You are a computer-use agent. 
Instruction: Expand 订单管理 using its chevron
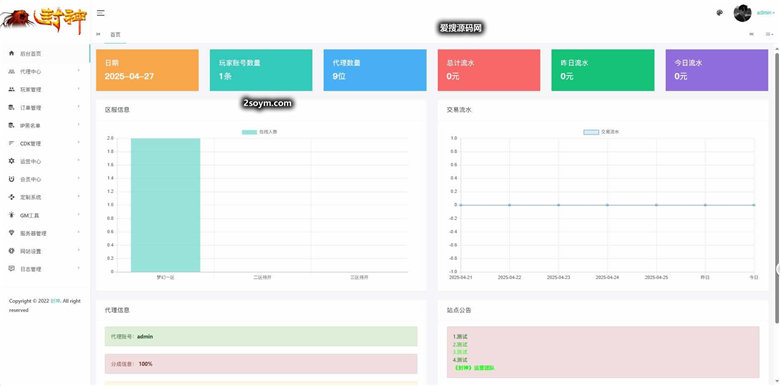point(79,106)
